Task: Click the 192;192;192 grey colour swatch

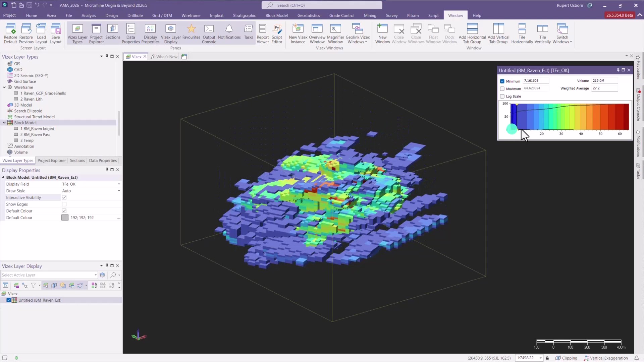Action: pyautogui.click(x=65, y=218)
